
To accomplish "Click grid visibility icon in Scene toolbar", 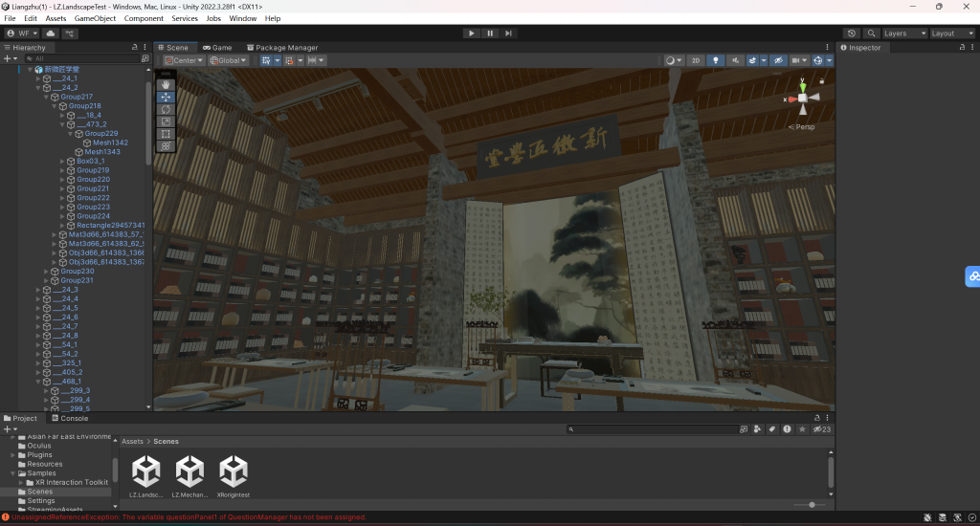I will pos(266,60).
